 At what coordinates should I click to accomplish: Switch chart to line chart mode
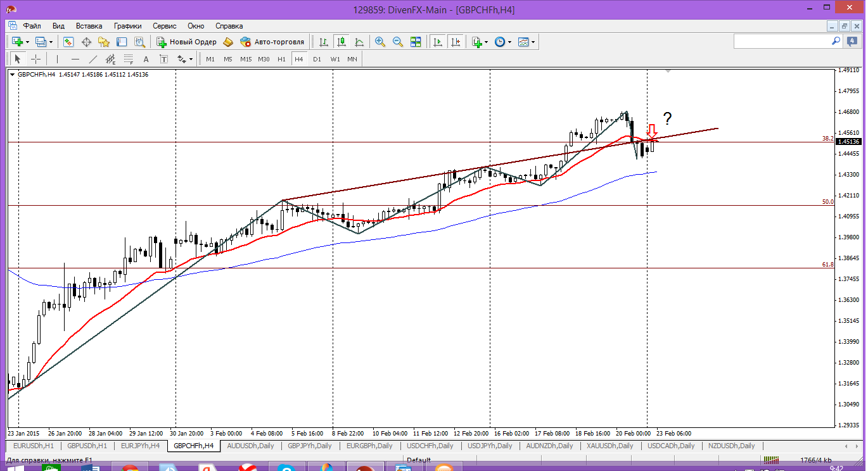point(359,42)
